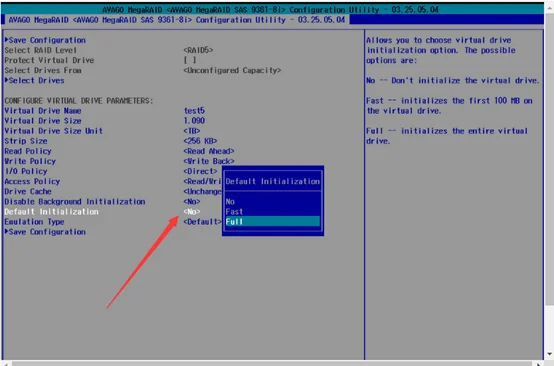Open the top Save Configuration entry

[45, 40]
